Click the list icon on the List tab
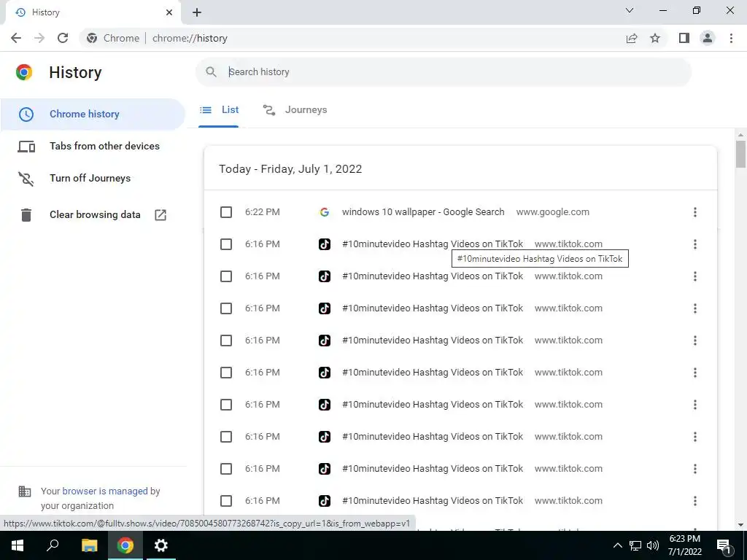Image resolution: width=747 pixels, height=560 pixels. [206, 110]
